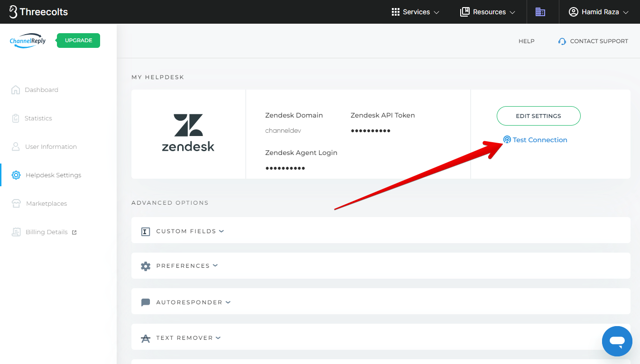The height and width of the screenshot is (364, 640).
Task: Open Billing Details in the sidebar
Action: [46, 232]
